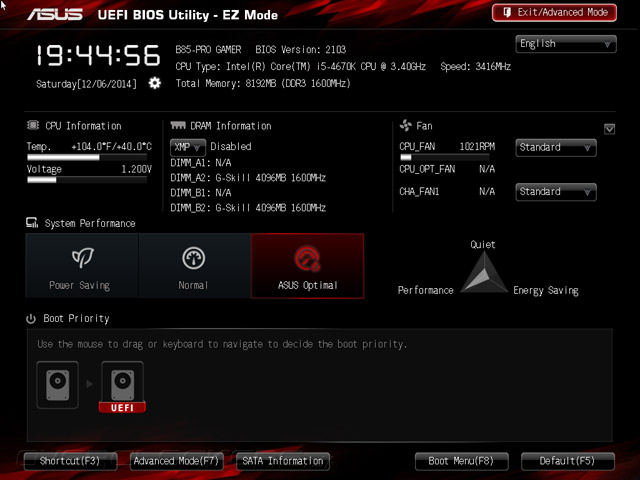
Task: Click the Voltage 1.200V reading
Action: point(89,169)
